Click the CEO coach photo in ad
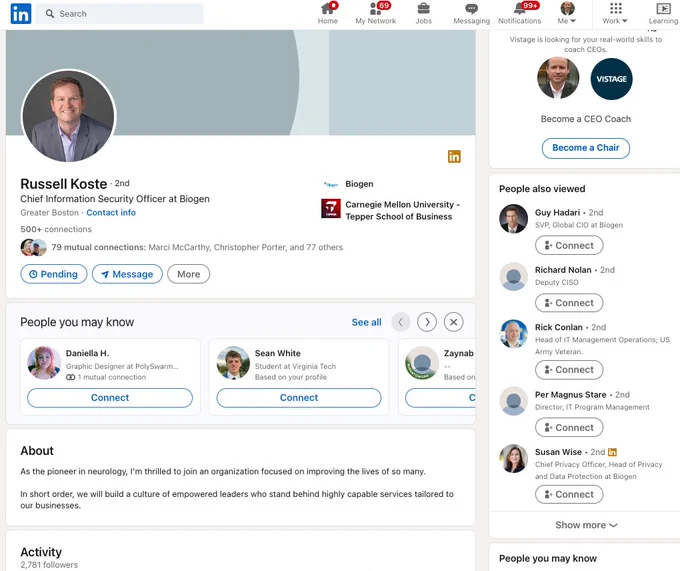This screenshot has height=571, width=680. coord(558,78)
